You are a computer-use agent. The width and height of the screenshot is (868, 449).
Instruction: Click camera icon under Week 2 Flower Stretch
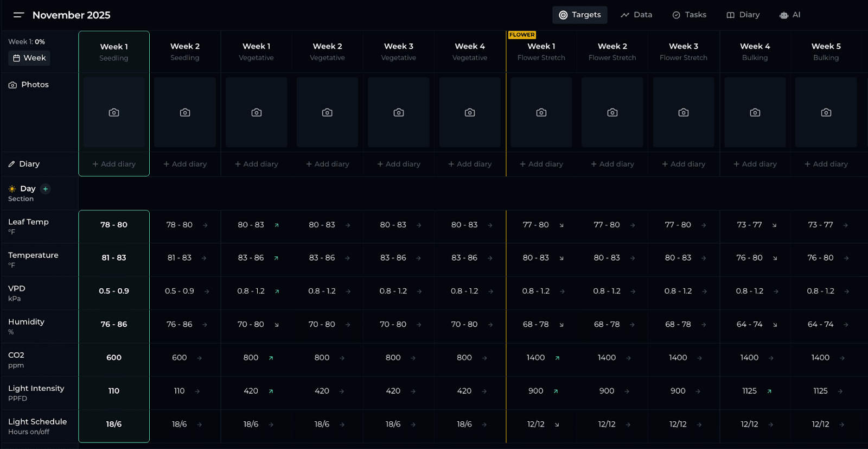pyautogui.click(x=612, y=112)
